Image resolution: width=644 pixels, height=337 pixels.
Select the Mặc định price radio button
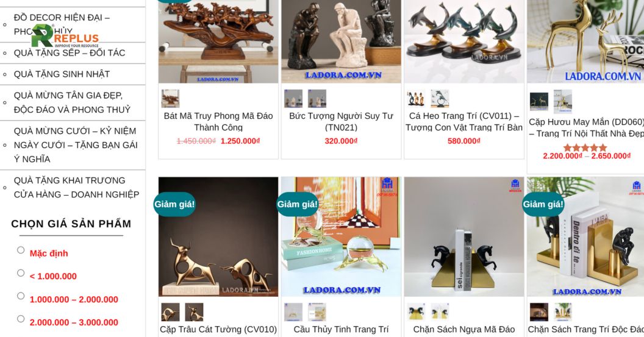(x=21, y=250)
